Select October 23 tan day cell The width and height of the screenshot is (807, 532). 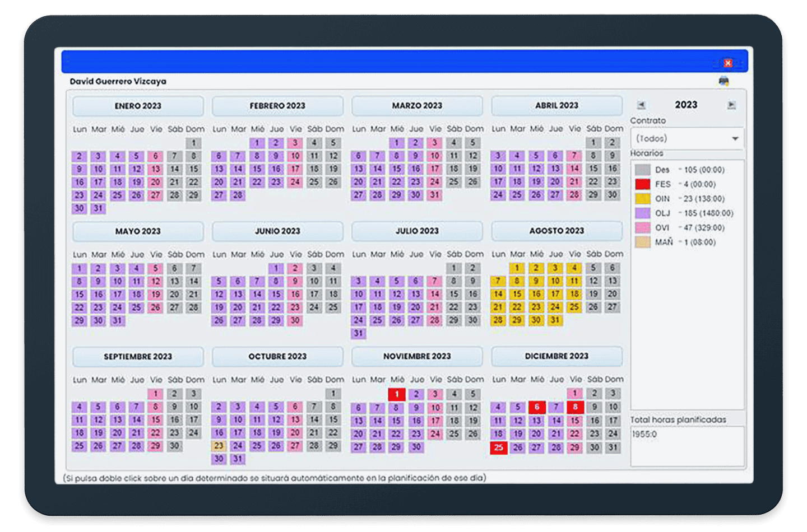pyautogui.click(x=219, y=446)
